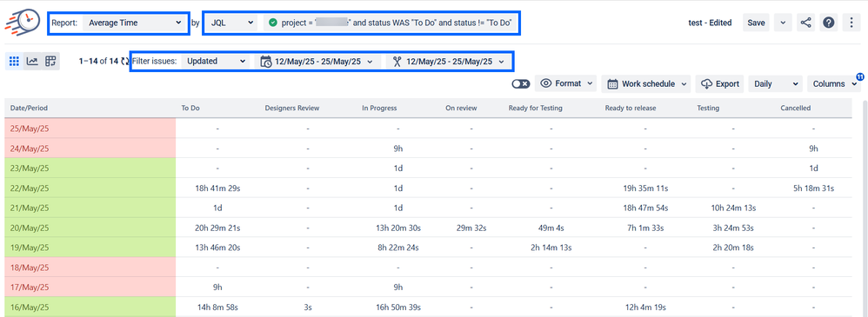The height and width of the screenshot is (317, 868).
Task: Open the Daily period dropdown
Action: (x=776, y=84)
